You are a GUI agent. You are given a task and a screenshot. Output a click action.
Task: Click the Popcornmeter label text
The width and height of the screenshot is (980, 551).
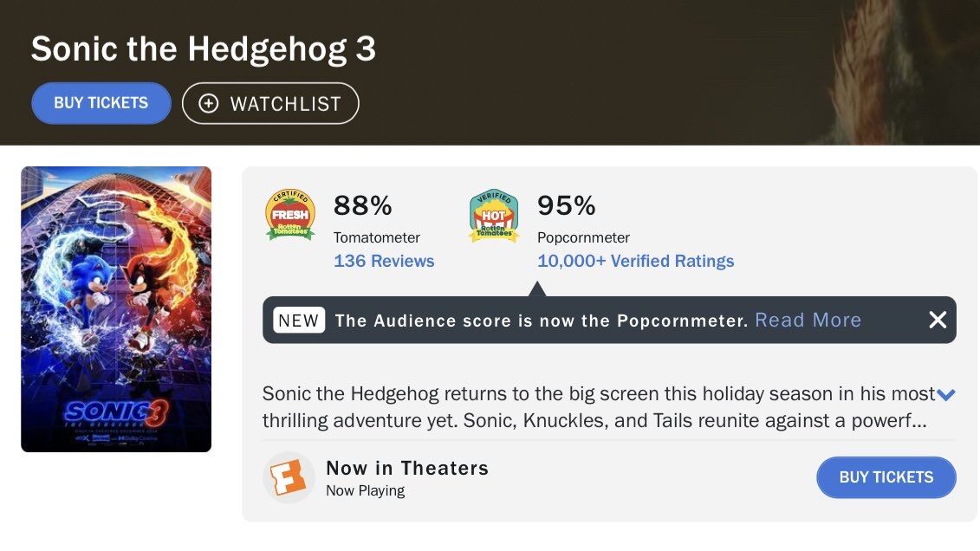pos(583,237)
